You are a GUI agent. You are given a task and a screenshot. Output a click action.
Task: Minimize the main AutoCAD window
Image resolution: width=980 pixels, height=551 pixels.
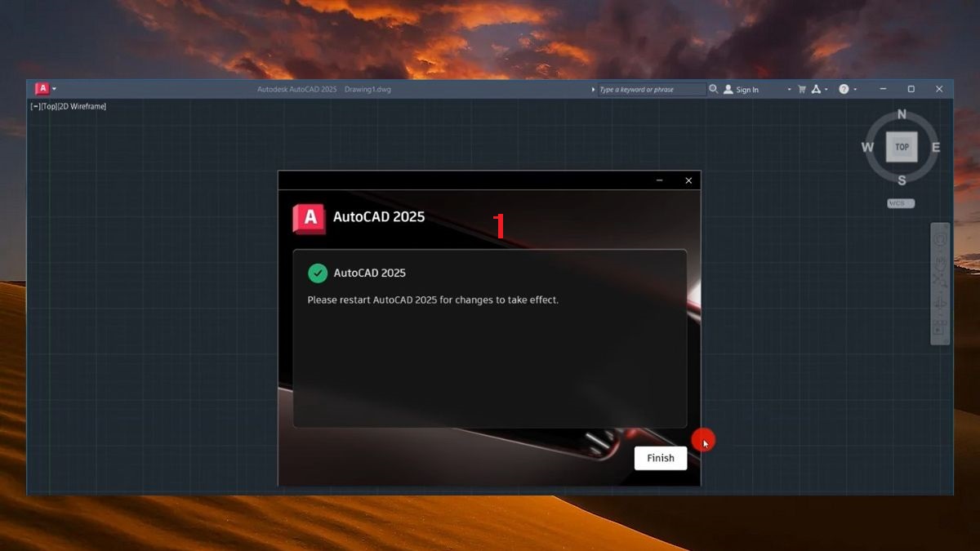coord(883,89)
